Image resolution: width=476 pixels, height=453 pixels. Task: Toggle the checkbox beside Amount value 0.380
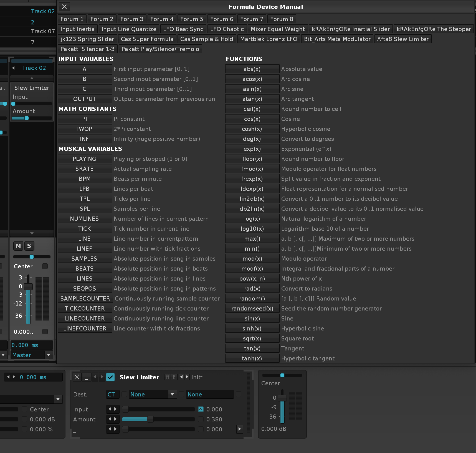[x=201, y=419]
